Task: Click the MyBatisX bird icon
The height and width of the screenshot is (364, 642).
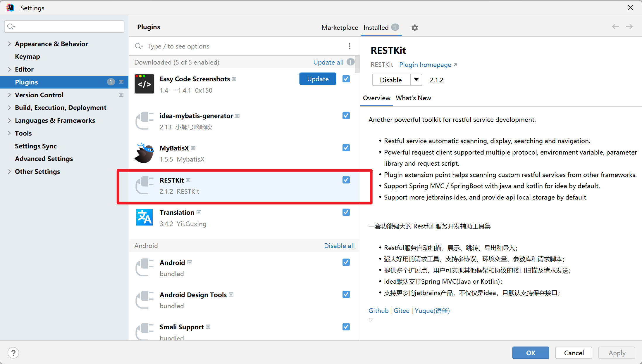Action: [144, 153]
